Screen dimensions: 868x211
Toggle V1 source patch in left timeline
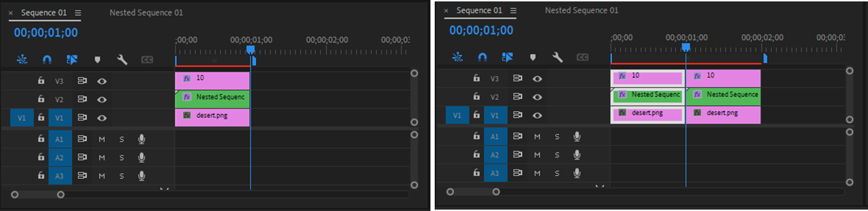[22, 118]
